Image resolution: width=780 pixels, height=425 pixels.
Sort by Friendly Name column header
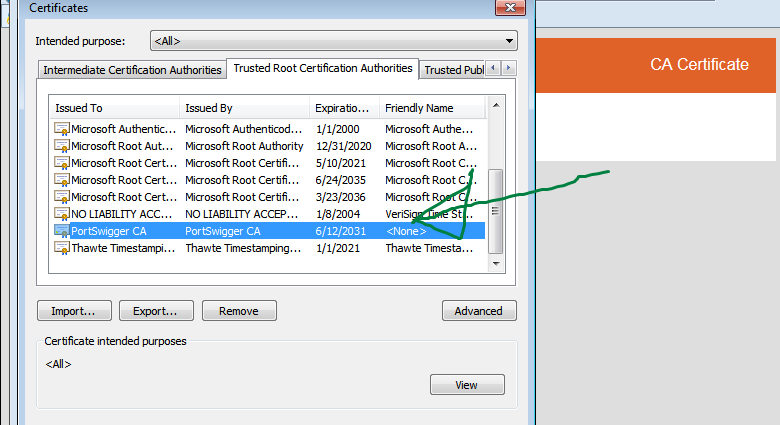(432, 108)
